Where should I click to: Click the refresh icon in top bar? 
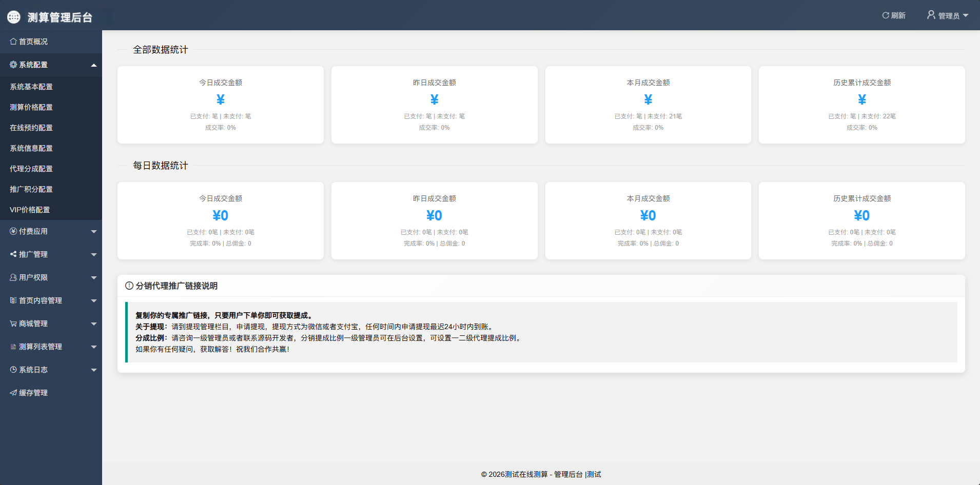[x=885, y=15]
